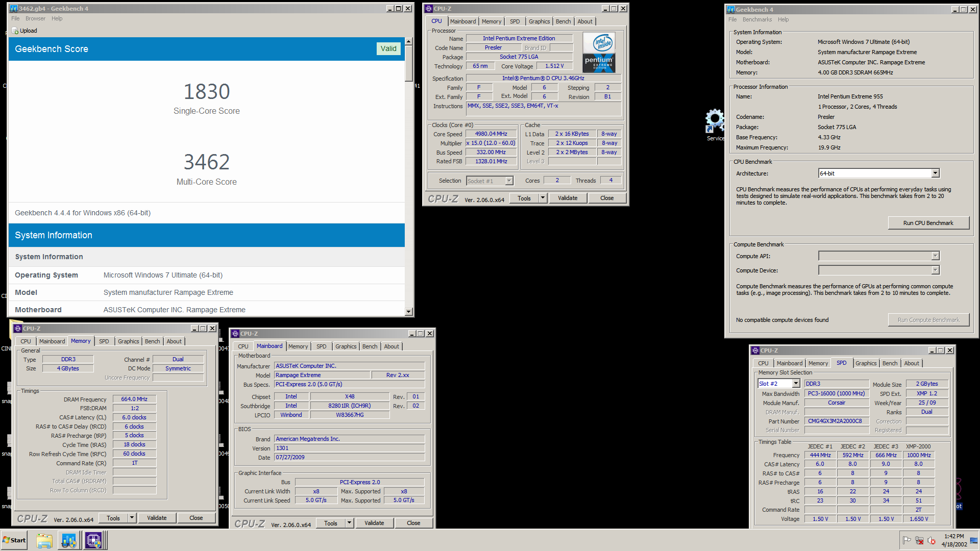Click Tools button in Memory CPU-Z window
Image resolution: width=980 pixels, height=551 pixels.
113,518
